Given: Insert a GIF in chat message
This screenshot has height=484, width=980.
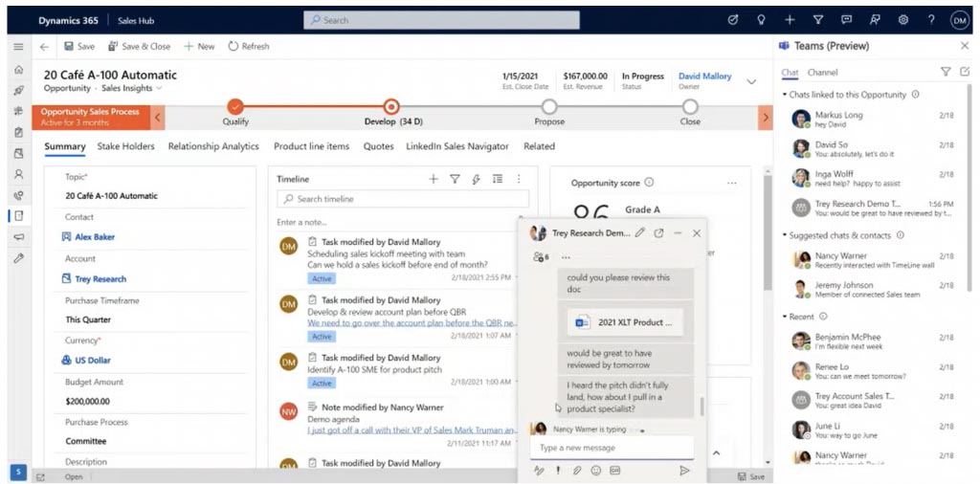Looking at the screenshot, I should (x=615, y=471).
